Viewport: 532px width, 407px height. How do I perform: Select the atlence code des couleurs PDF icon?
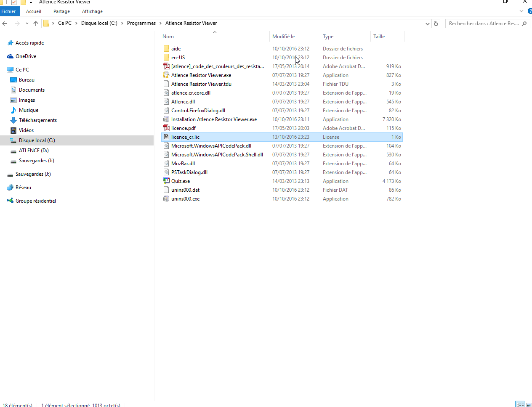tap(166, 66)
